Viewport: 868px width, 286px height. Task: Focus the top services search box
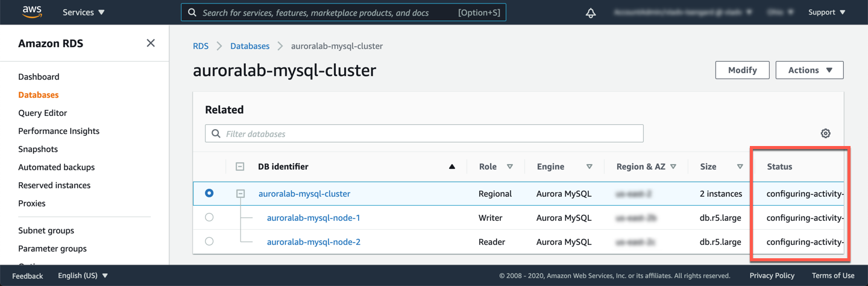344,12
